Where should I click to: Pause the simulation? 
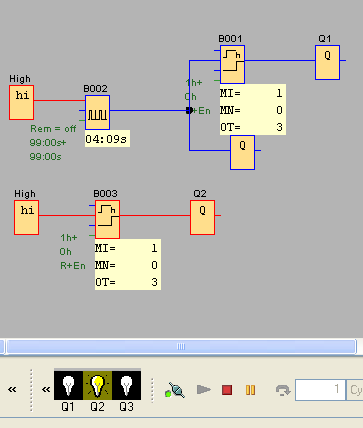tap(250, 390)
